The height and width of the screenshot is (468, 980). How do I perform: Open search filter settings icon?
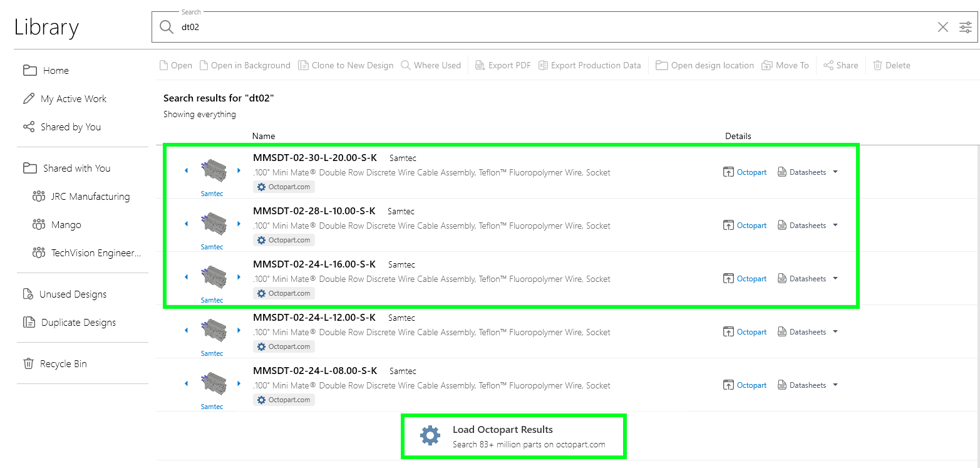click(x=966, y=27)
